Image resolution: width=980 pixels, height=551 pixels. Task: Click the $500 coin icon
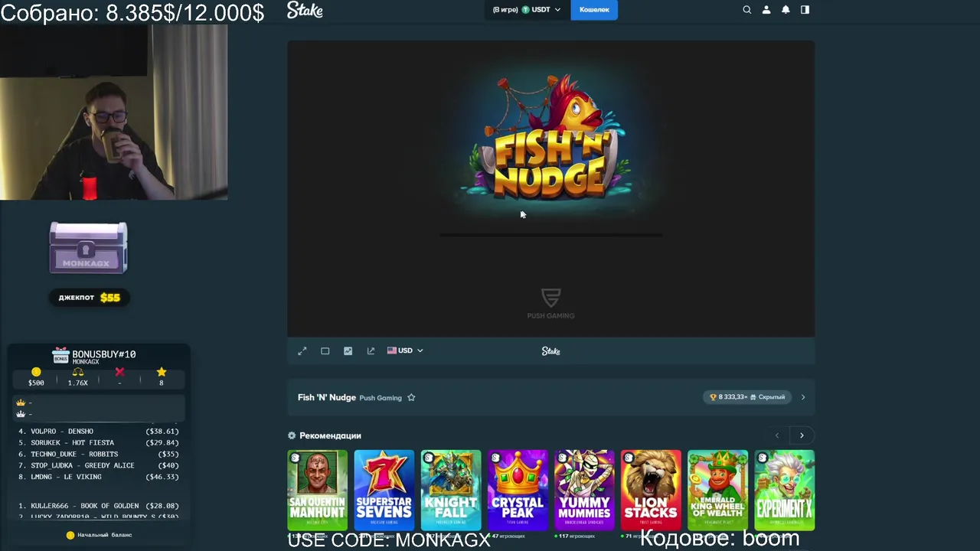36,372
